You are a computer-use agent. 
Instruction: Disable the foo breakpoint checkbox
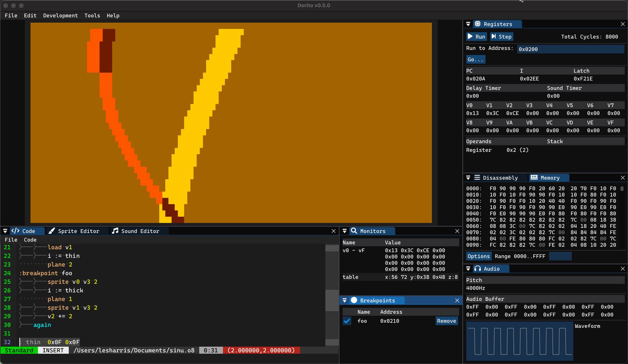click(x=347, y=321)
